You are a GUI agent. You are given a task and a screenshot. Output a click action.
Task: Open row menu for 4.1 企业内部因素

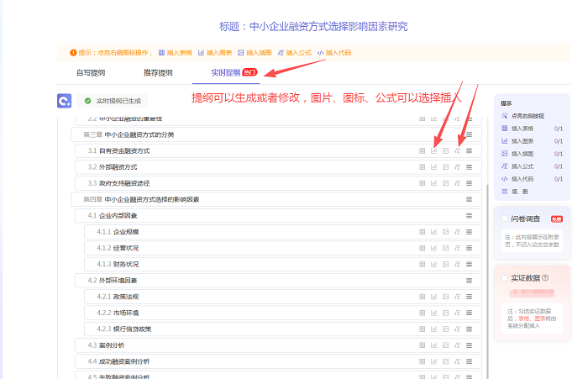tap(469, 216)
